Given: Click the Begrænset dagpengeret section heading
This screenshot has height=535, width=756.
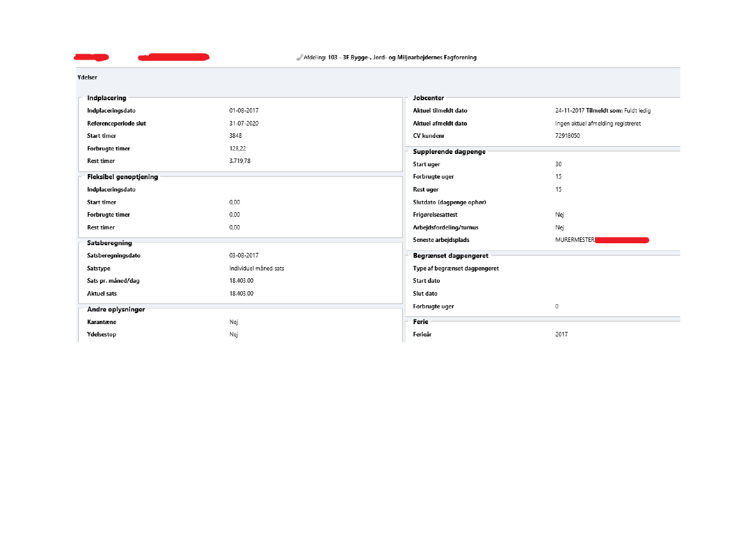Looking at the screenshot, I should 450,256.
